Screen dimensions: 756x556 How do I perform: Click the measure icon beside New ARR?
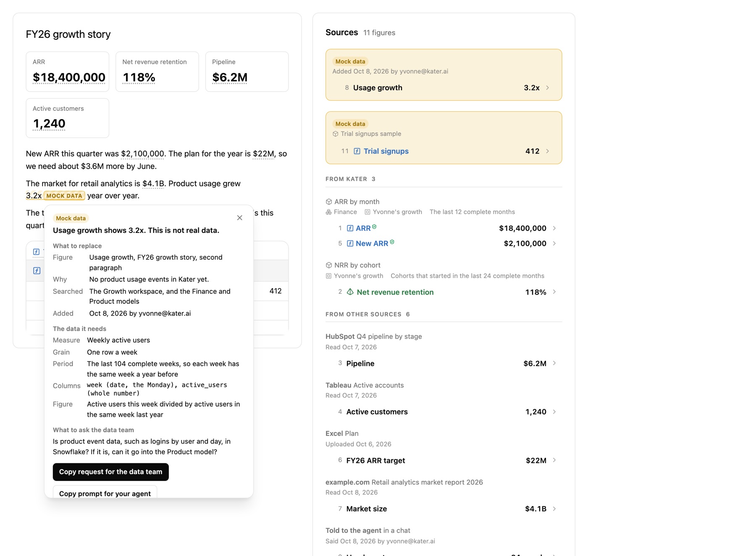350,243
